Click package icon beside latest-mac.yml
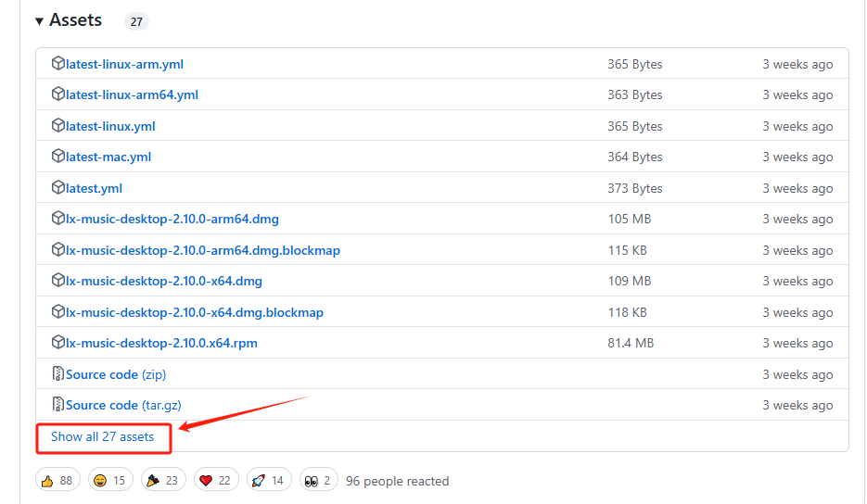 [x=58, y=157]
